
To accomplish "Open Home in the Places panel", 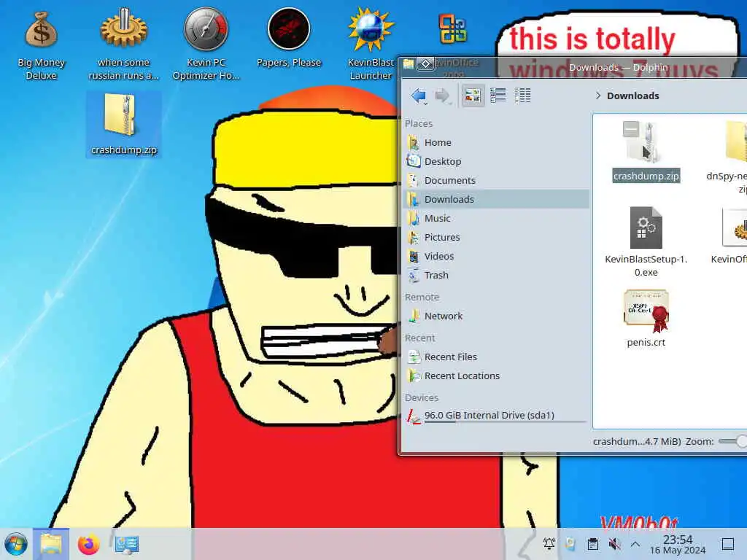I will pyautogui.click(x=495, y=142).
